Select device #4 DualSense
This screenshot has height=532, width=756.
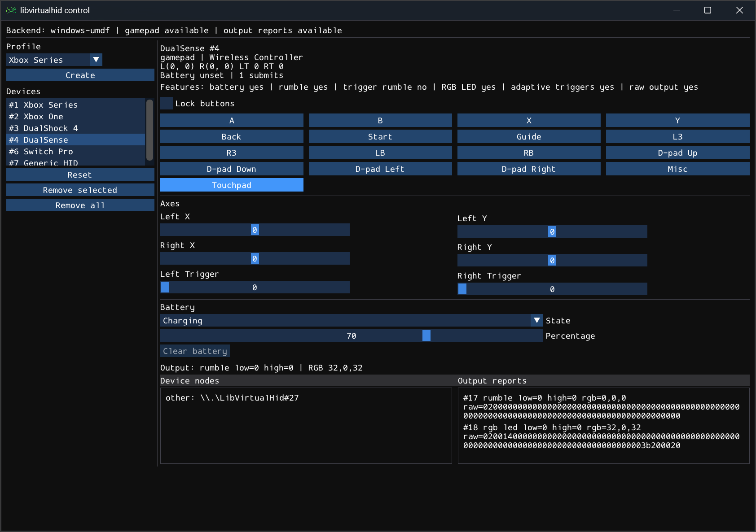coord(75,140)
